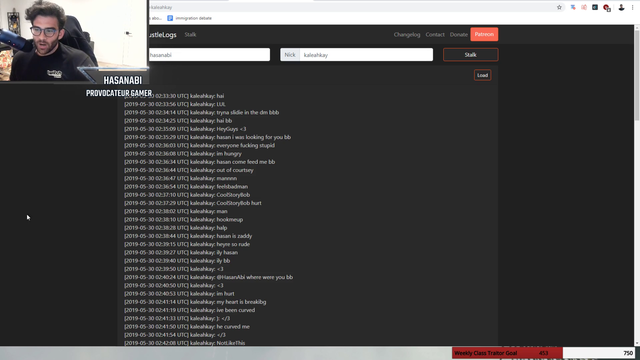Open the immigration debate bookmark

tap(190, 18)
